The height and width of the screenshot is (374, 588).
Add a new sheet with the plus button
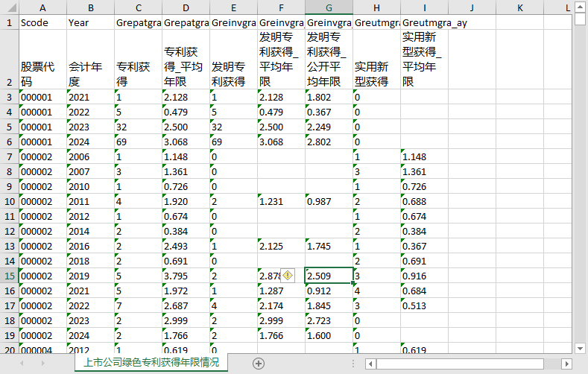coord(259,363)
